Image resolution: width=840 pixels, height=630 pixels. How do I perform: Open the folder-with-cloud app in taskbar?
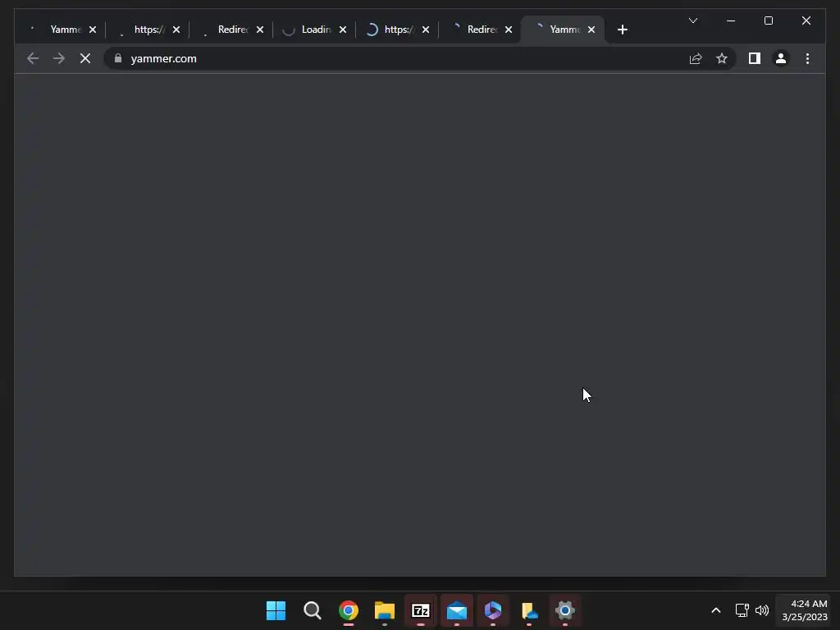(529, 610)
